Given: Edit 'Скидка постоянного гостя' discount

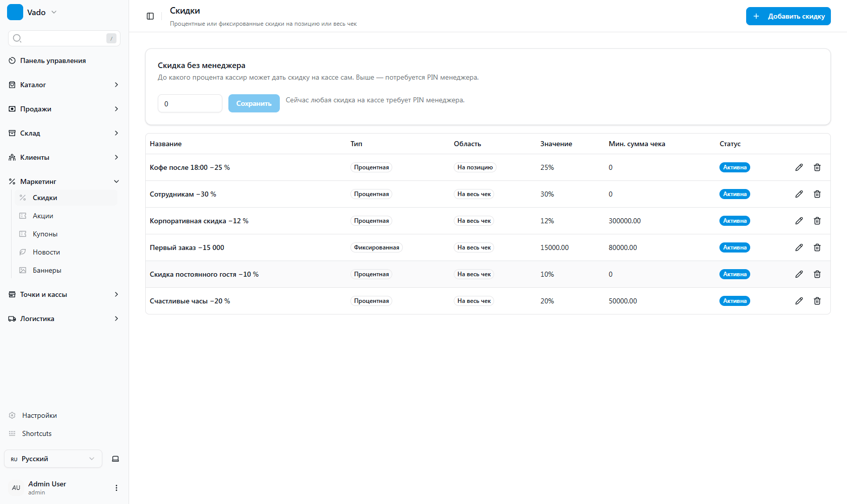Looking at the screenshot, I should point(799,274).
